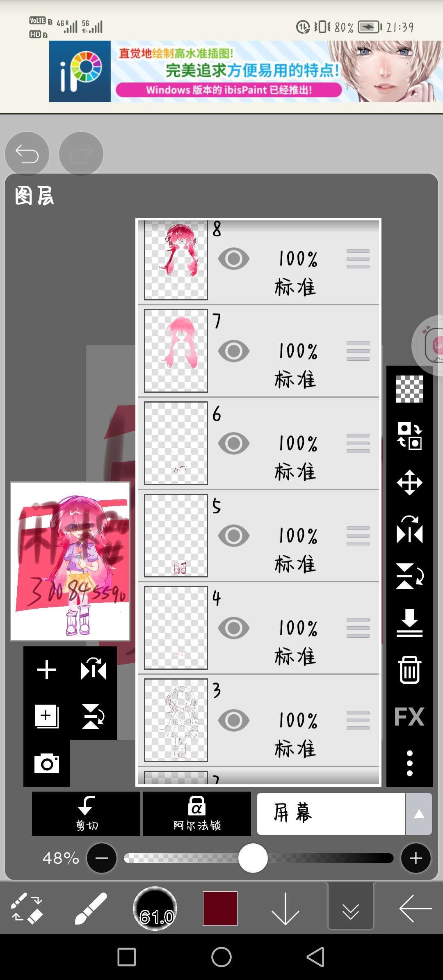Select the brush tool in bottom bar
This screenshot has width=443, height=980.
click(x=91, y=908)
